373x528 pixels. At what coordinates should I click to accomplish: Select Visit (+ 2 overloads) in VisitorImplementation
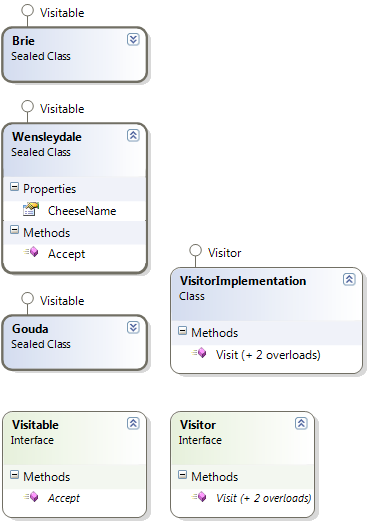266,355
